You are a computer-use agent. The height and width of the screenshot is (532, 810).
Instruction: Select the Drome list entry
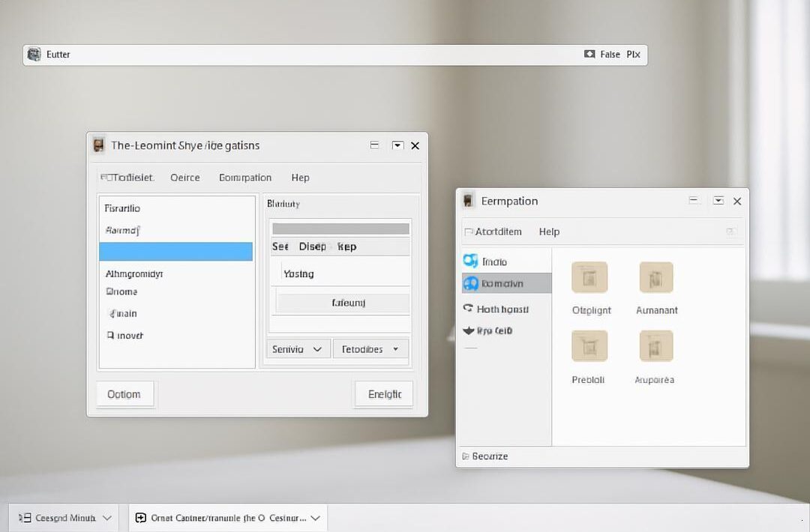(x=122, y=291)
